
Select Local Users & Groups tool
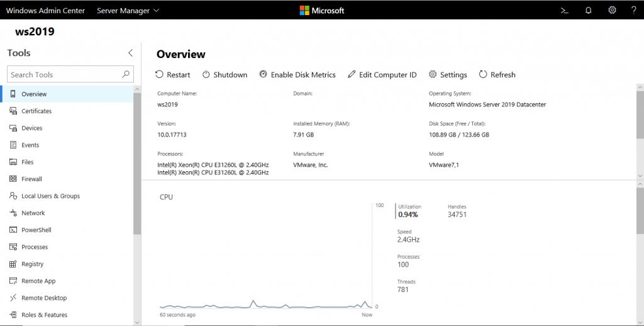tap(67, 196)
